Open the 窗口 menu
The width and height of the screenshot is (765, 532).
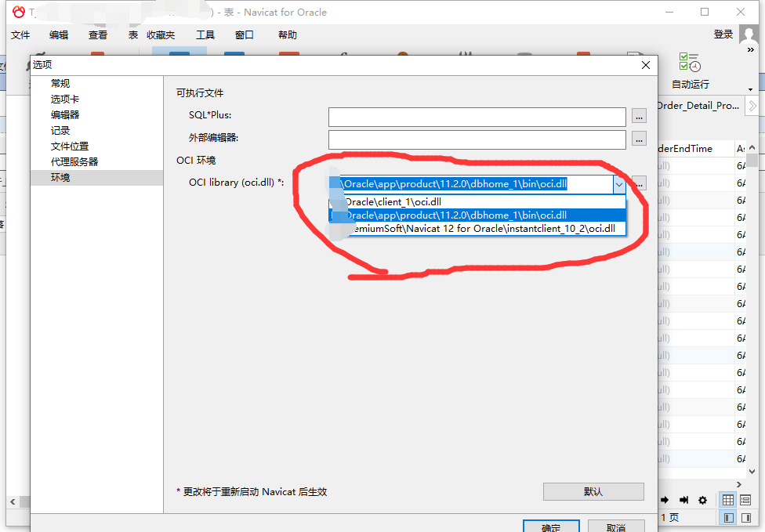244,35
